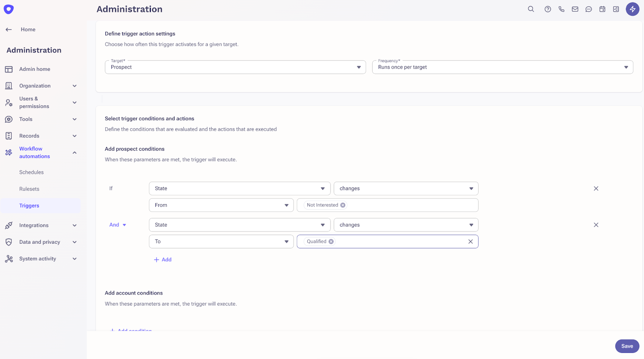
Task: Change the And operator dropdown
Action: [118, 225]
